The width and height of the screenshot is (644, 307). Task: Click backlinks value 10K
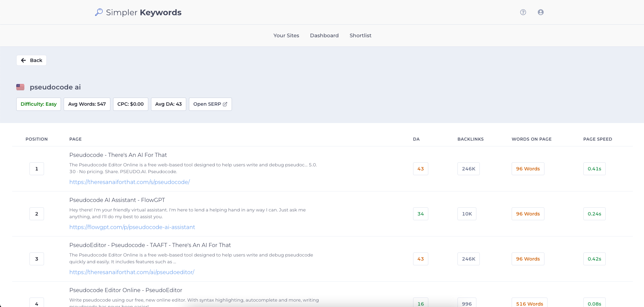coord(467,214)
